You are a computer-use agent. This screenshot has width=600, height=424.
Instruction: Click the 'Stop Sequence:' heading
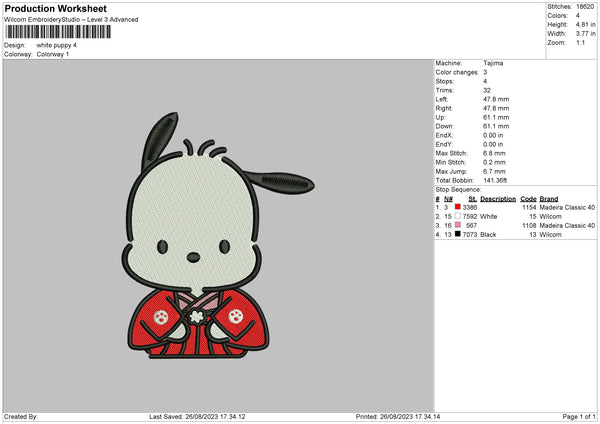458,189
